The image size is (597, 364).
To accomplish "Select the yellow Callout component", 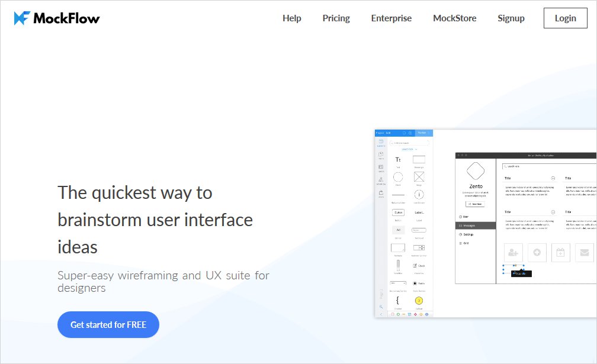I will [x=419, y=301].
